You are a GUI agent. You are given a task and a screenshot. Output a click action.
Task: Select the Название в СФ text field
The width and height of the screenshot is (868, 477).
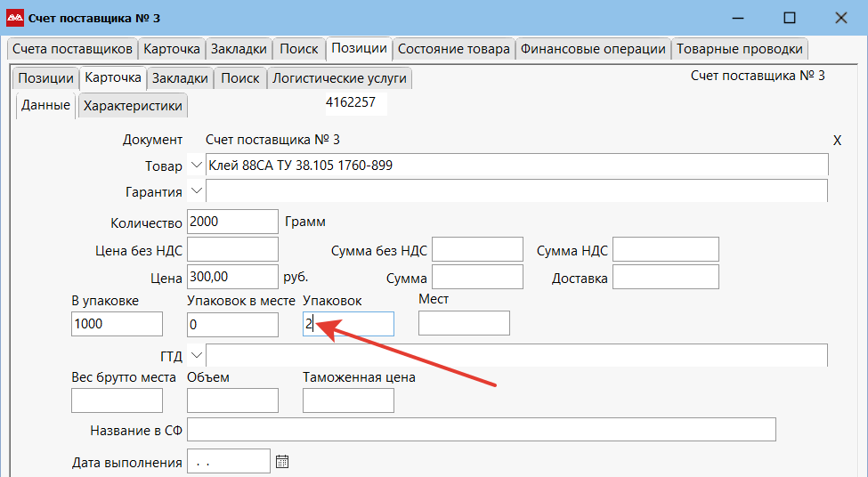tap(481, 430)
